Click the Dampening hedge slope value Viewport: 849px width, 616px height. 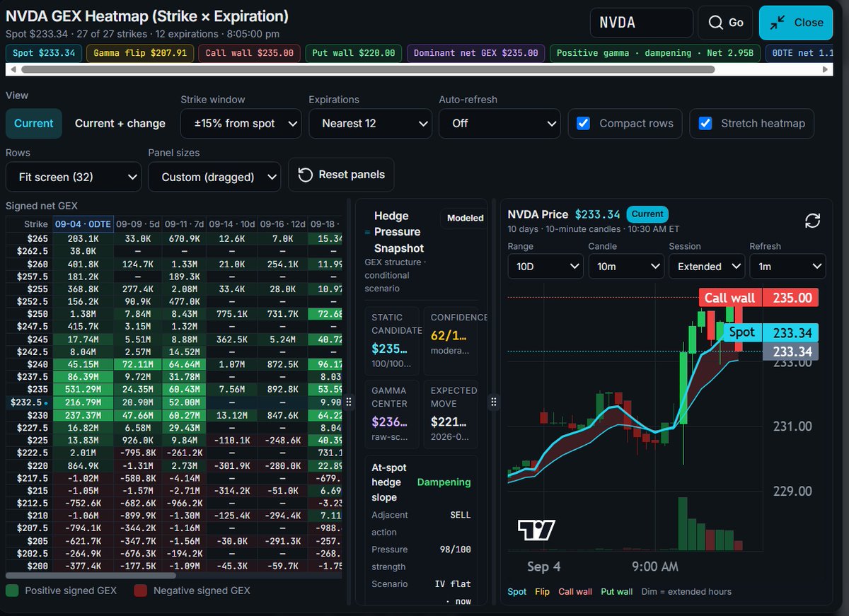444,482
